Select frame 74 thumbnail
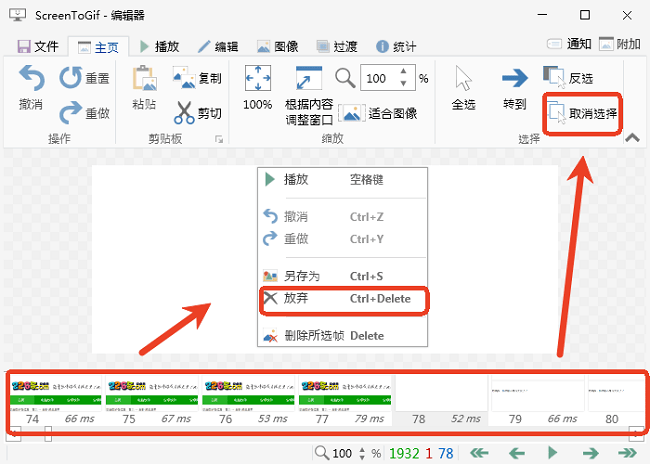 (x=56, y=400)
